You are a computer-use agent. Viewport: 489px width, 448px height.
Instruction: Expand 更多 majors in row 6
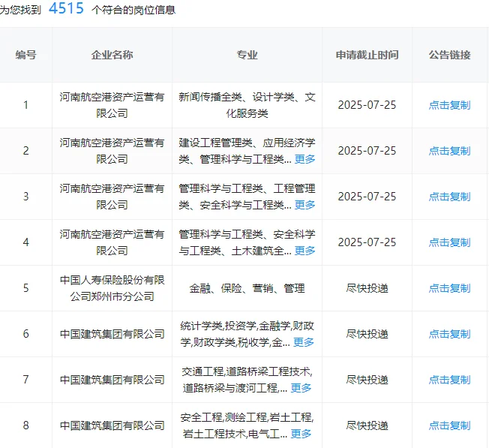[304, 342]
